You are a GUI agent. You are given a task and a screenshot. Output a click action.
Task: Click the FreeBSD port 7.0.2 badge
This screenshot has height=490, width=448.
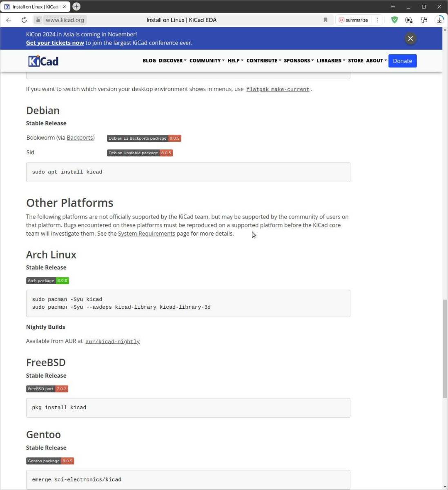[x=47, y=389]
